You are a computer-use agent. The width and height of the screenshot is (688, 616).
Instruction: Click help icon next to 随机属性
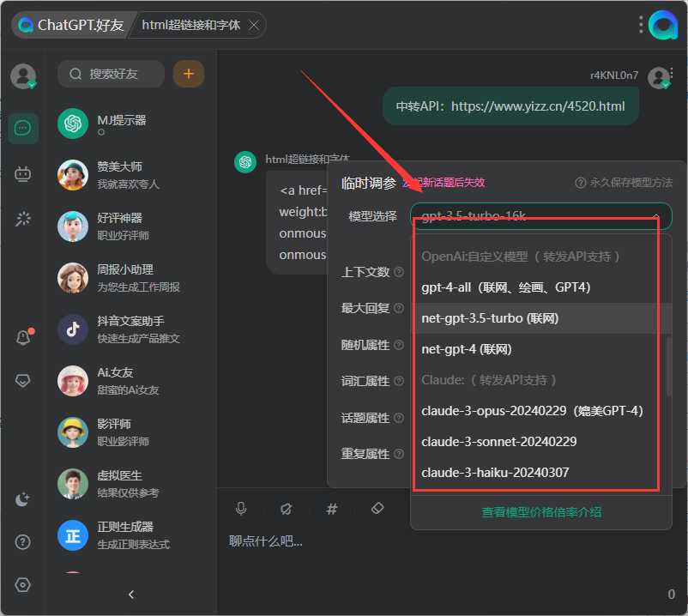(x=399, y=345)
